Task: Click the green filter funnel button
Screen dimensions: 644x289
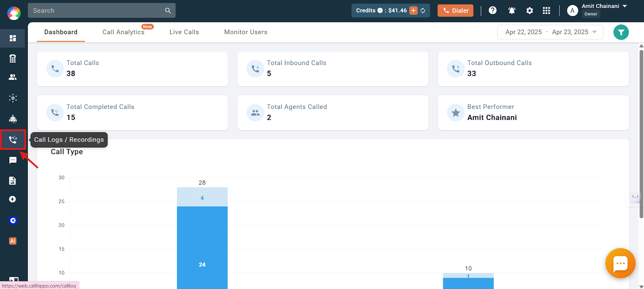Action: (x=621, y=32)
